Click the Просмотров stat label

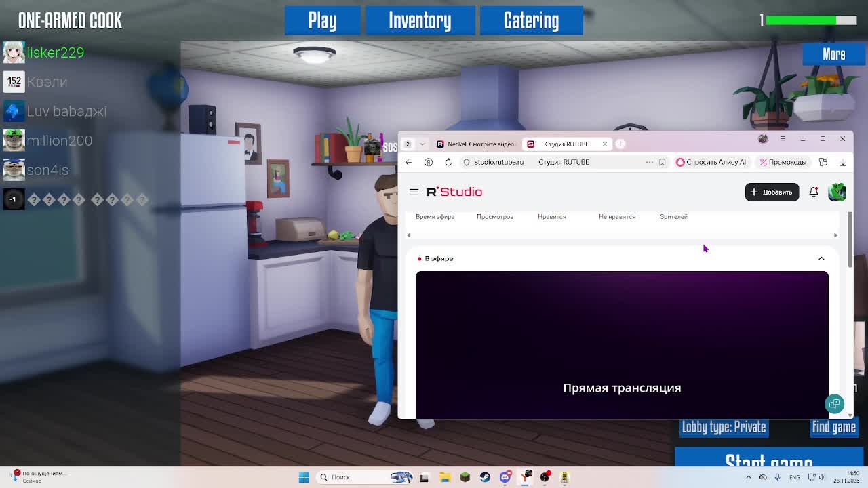(495, 217)
